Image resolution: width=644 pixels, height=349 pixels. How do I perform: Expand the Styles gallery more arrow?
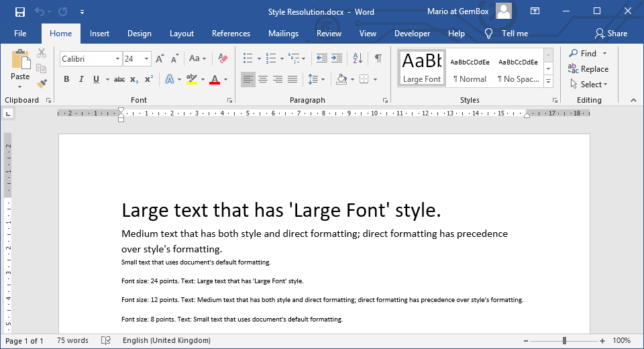[548, 82]
